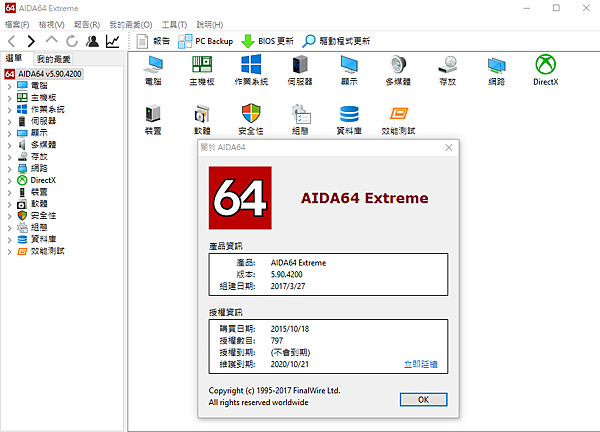Switch to the 我的最愛 sidebar tab
The width and height of the screenshot is (600, 432).
pos(54,59)
